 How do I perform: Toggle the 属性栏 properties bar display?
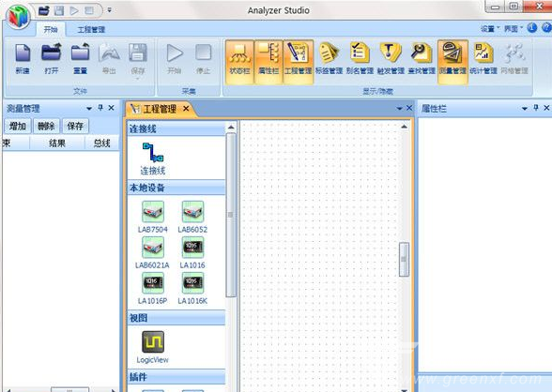pos(268,62)
